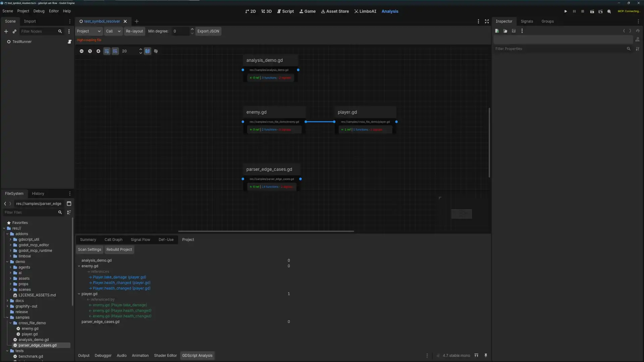Zoom out the graph view
Screen dimensions: 644x362
coord(82,51)
